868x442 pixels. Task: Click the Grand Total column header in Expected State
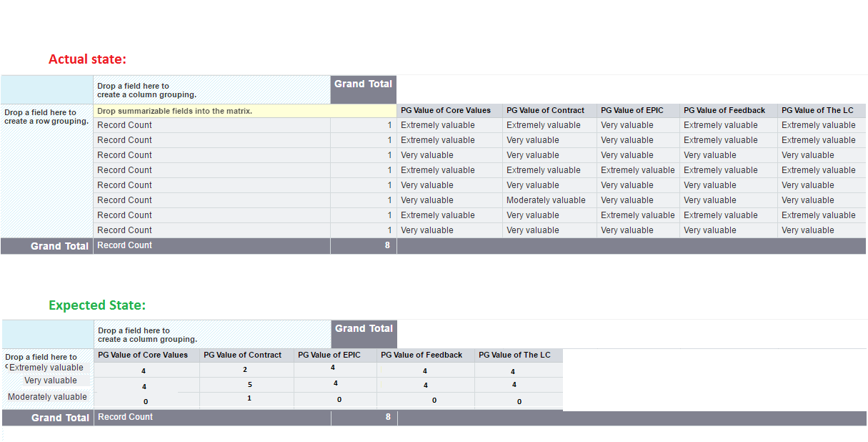click(x=364, y=334)
